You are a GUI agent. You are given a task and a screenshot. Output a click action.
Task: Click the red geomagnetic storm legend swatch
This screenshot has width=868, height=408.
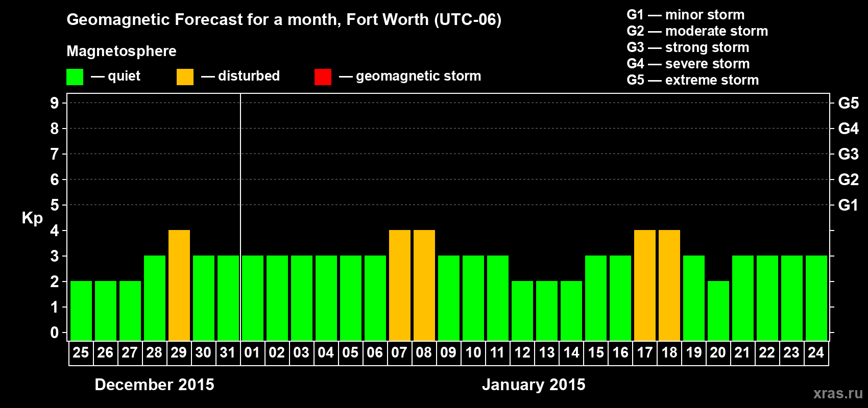323,77
